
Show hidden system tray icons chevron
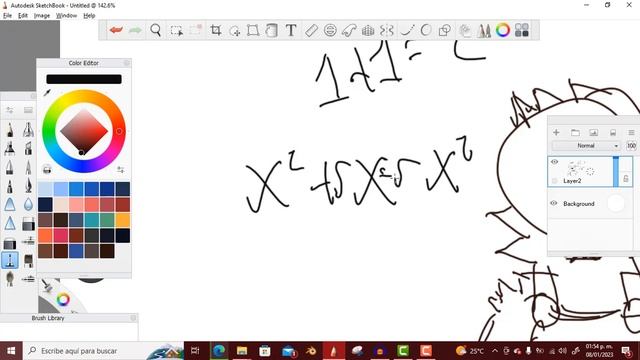(495, 351)
